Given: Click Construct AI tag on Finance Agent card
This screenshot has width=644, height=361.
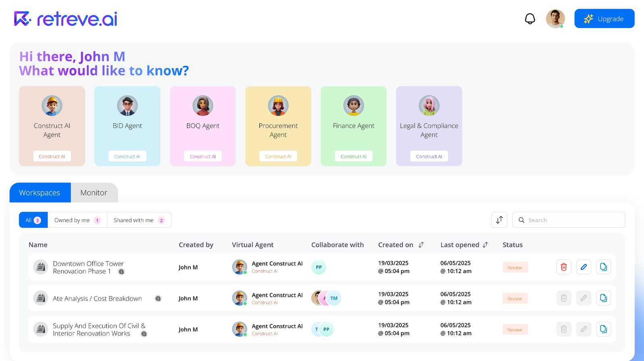Looking at the screenshot, I should pyautogui.click(x=353, y=156).
